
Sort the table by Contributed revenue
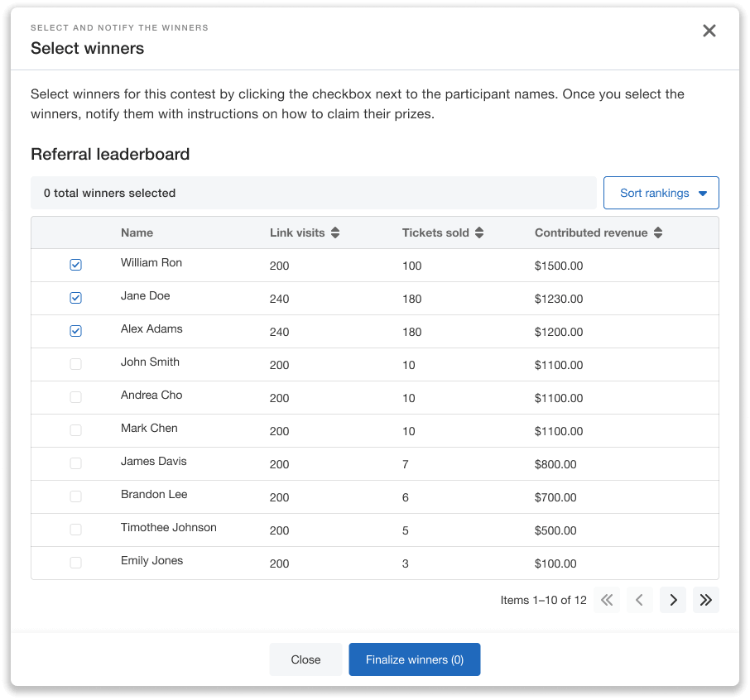pyautogui.click(x=657, y=233)
